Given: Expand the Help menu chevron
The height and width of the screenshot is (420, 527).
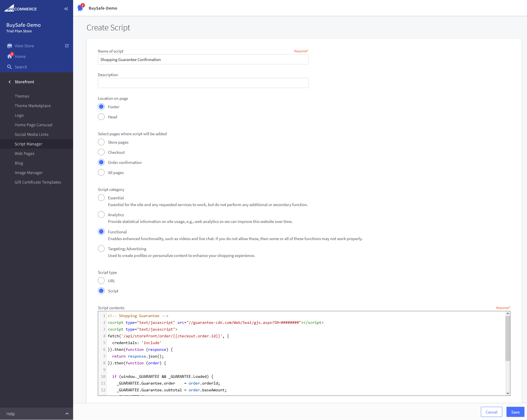Looking at the screenshot, I should 67,414.
